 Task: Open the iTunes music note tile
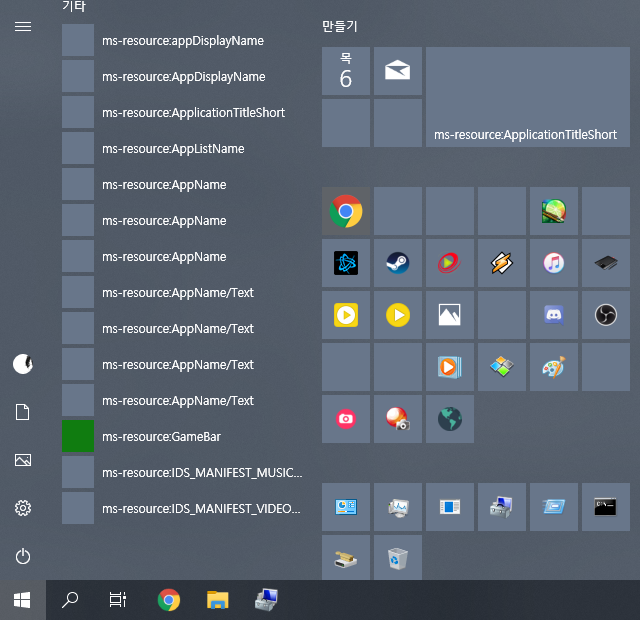coord(553,263)
